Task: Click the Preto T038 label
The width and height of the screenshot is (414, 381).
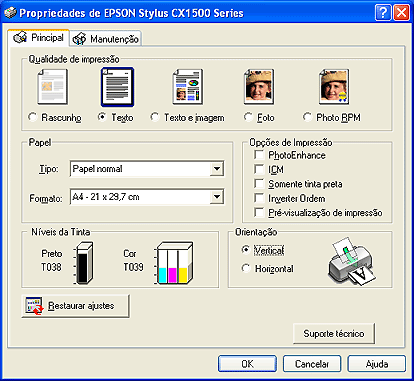Action: click(x=51, y=260)
